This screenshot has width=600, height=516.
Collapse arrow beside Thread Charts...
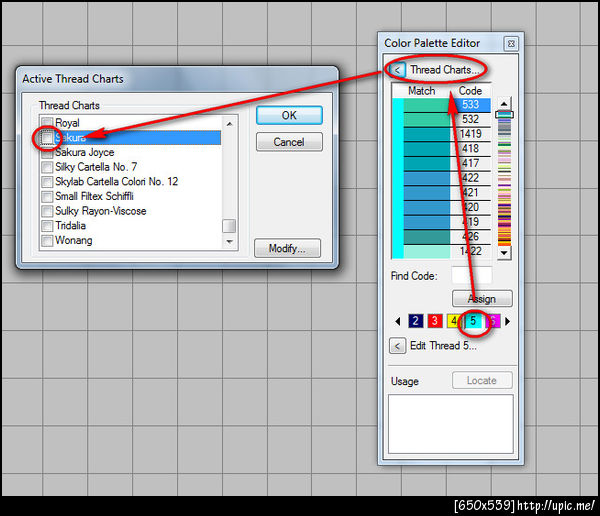click(x=397, y=70)
